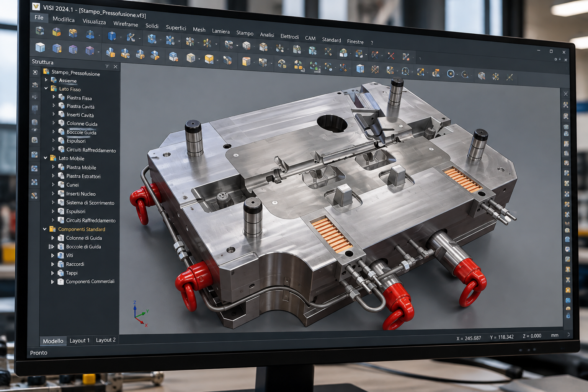Click the Viti component icon
Screen dimensions: 588x392
tap(60, 255)
